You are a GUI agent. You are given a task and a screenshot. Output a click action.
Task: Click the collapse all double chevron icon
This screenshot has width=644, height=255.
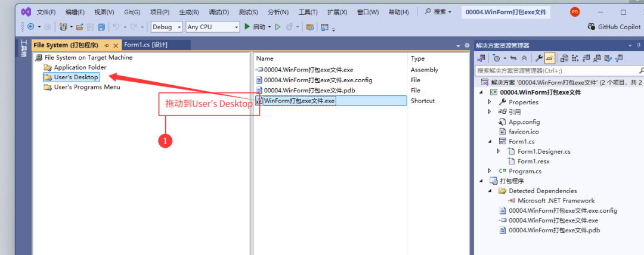coord(524,58)
